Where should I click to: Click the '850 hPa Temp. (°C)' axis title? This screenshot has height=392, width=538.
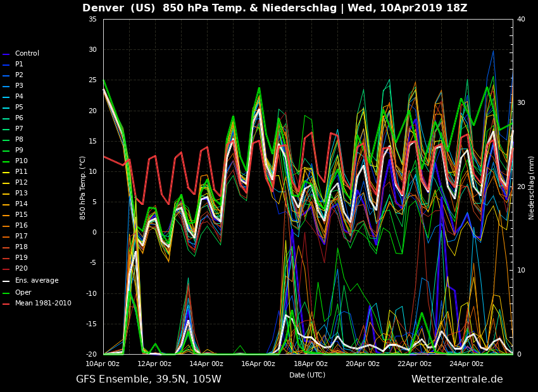pos(83,188)
